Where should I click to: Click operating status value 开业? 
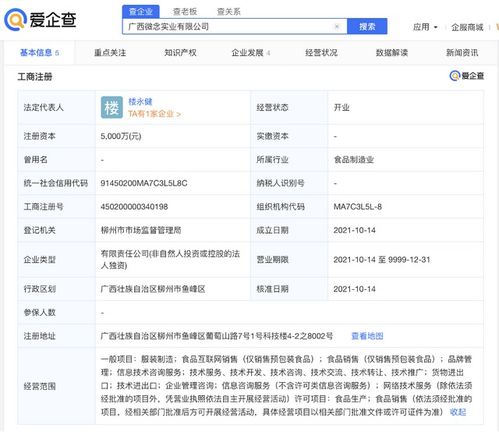[x=342, y=108]
